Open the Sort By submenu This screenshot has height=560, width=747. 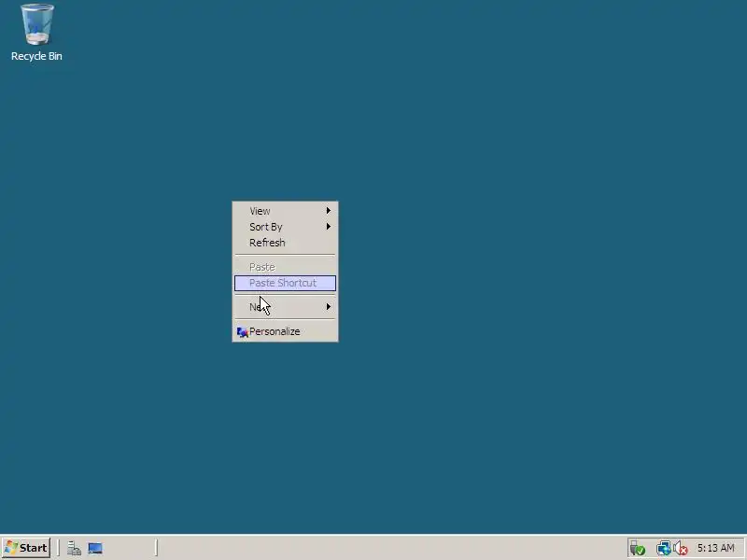[x=285, y=227]
